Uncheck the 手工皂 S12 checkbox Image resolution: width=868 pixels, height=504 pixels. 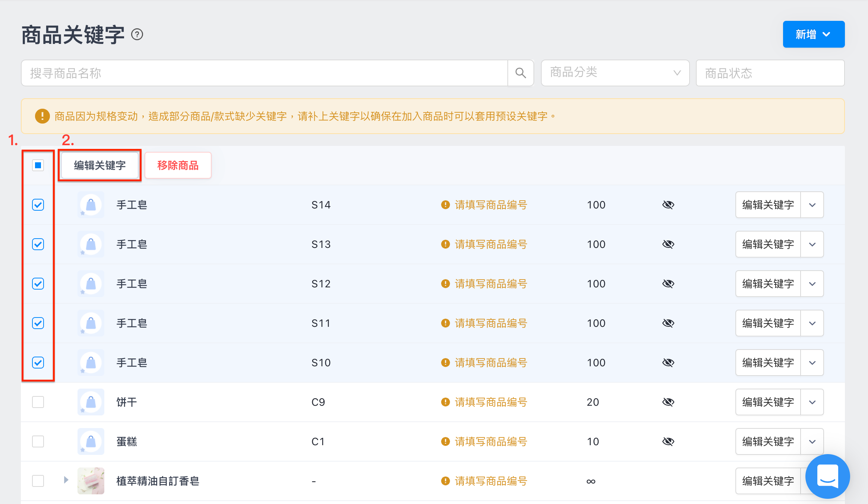pyautogui.click(x=38, y=284)
